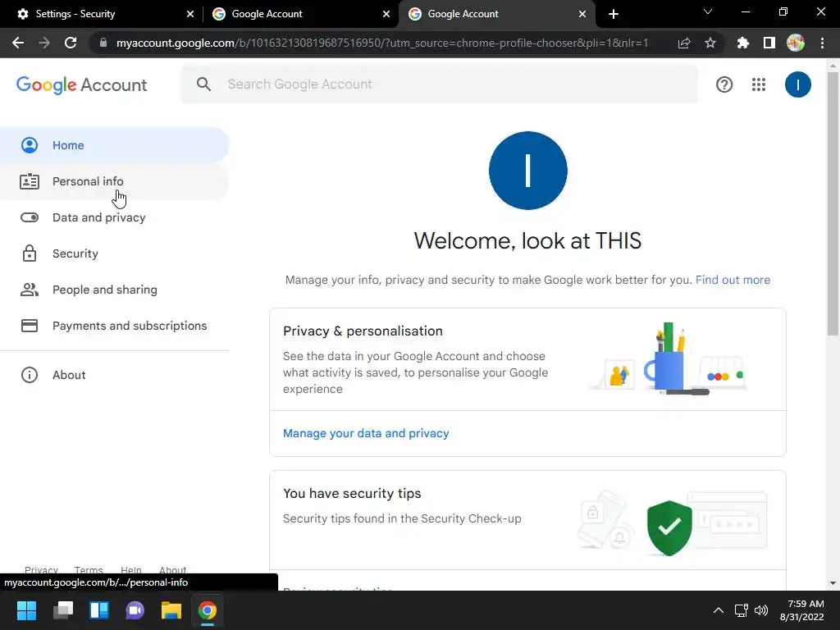Click the scrollbar down arrow
840x630 pixels.
click(x=833, y=583)
